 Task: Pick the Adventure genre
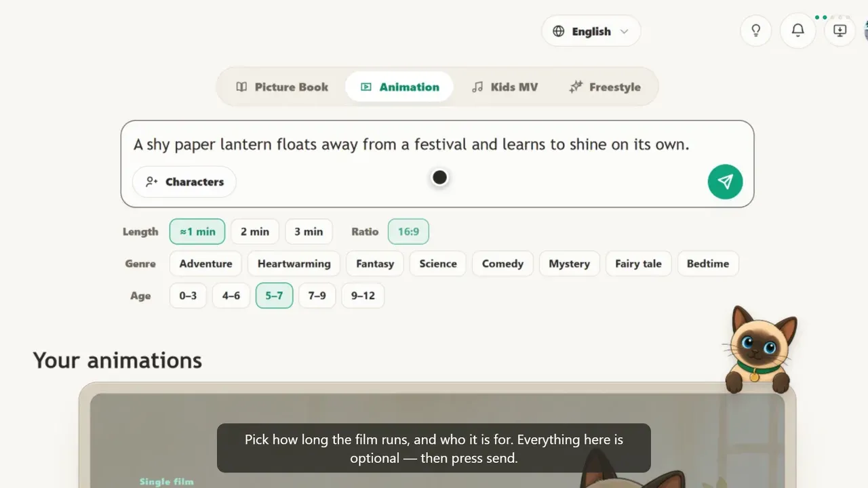coord(205,264)
